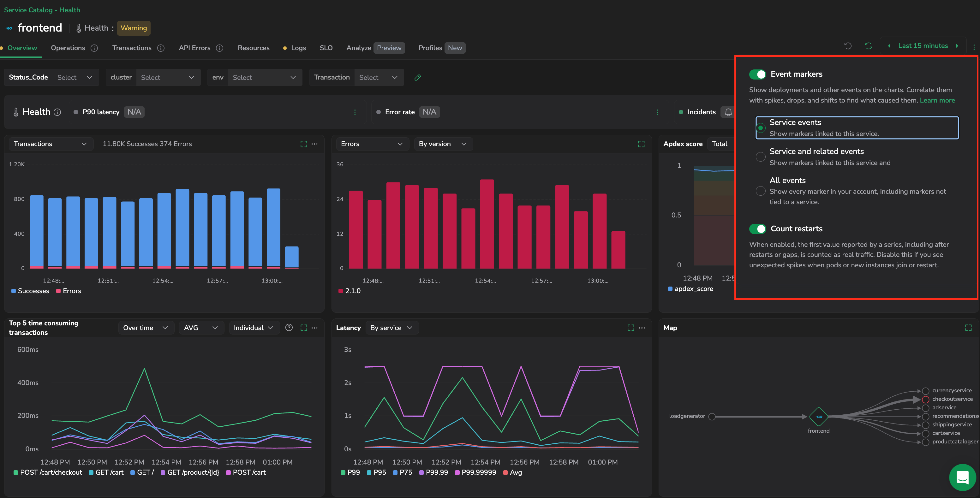Go to previous time range arrow
Image resolution: width=980 pixels, height=498 pixels.
[889, 46]
